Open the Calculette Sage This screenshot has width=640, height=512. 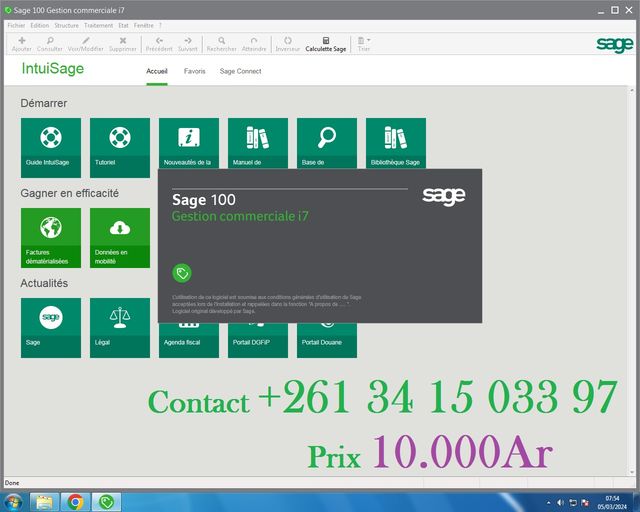tap(326, 44)
